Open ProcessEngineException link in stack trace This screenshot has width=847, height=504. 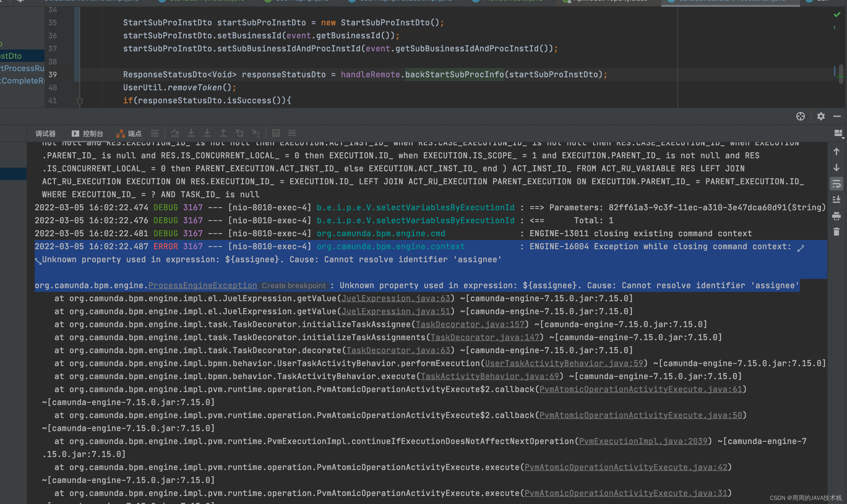[203, 286]
